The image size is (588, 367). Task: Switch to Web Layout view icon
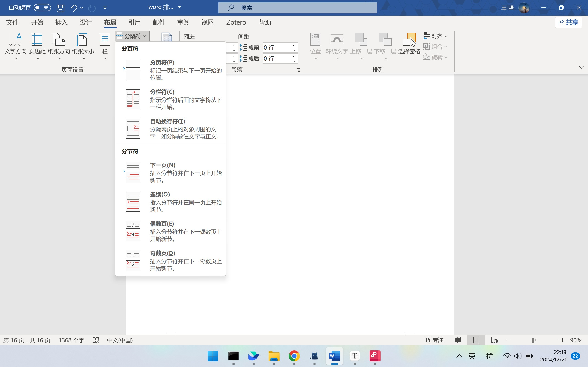(x=494, y=340)
